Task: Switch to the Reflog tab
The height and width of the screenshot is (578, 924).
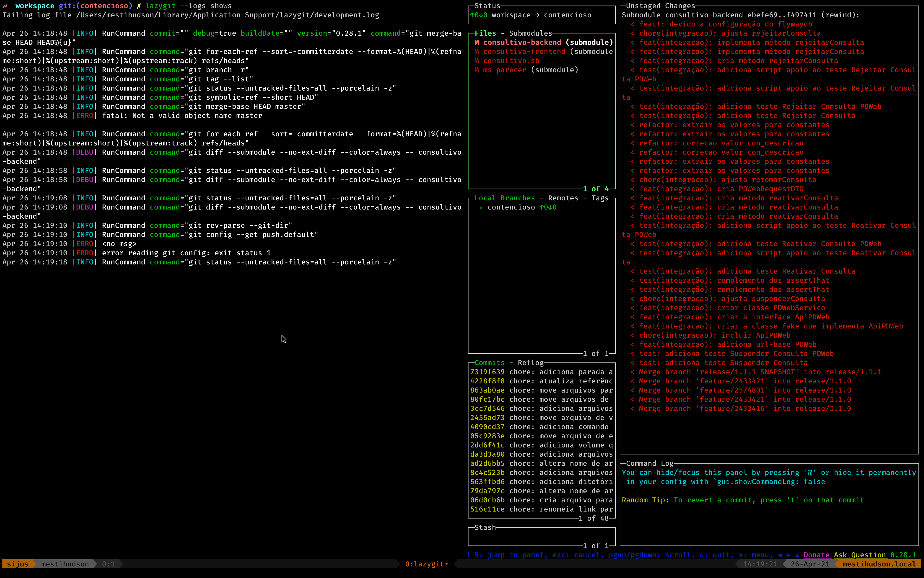Action: 530,363
